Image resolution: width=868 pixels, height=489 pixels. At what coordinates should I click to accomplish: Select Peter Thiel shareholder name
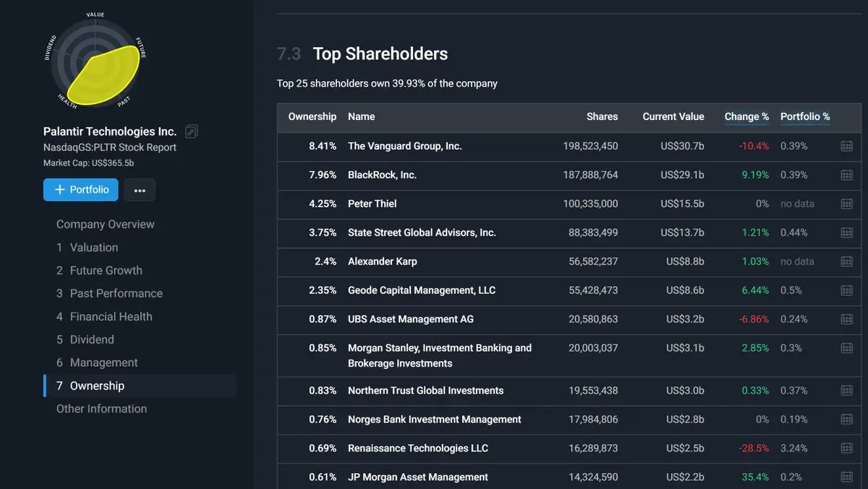tap(373, 204)
